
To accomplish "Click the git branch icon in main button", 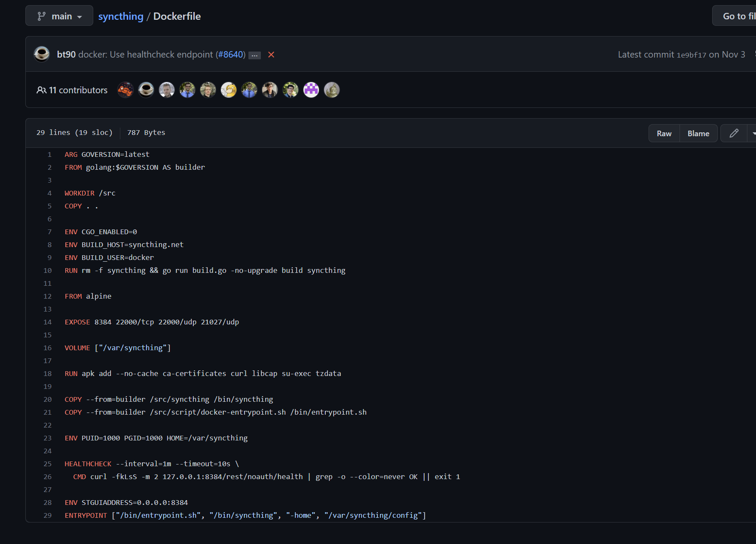I will click(x=42, y=15).
